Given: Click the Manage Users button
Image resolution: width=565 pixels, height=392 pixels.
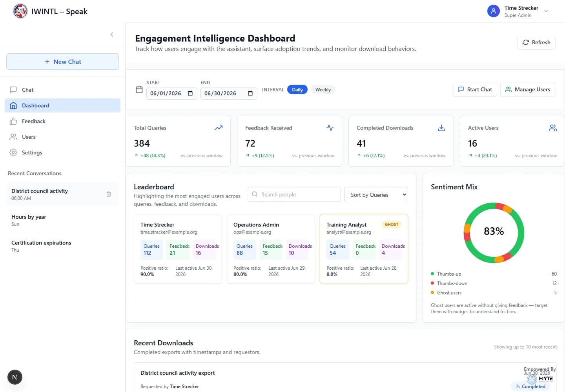Looking at the screenshot, I should coord(528,89).
